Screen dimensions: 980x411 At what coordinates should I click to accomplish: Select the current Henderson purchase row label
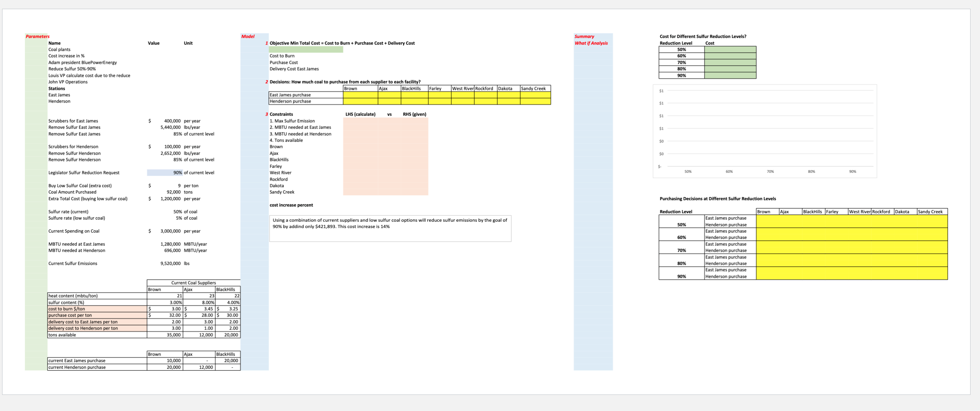97,367
